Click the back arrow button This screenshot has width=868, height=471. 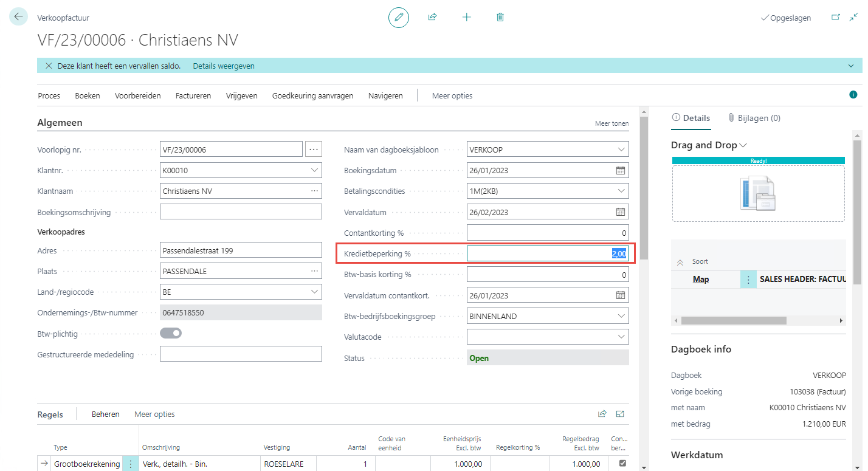[18, 17]
